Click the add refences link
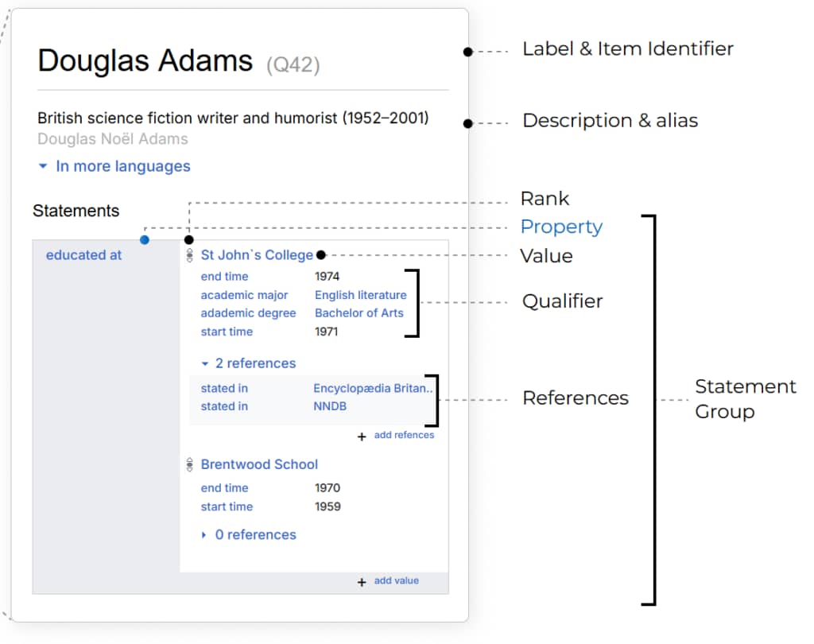The height and width of the screenshot is (644, 814). [404, 436]
